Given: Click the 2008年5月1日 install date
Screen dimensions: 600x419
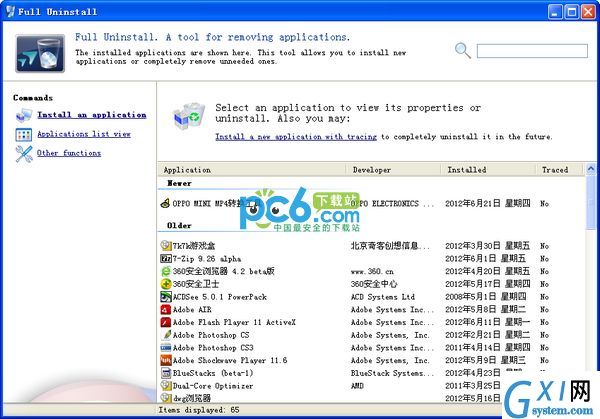Looking at the screenshot, I should 486,297.
